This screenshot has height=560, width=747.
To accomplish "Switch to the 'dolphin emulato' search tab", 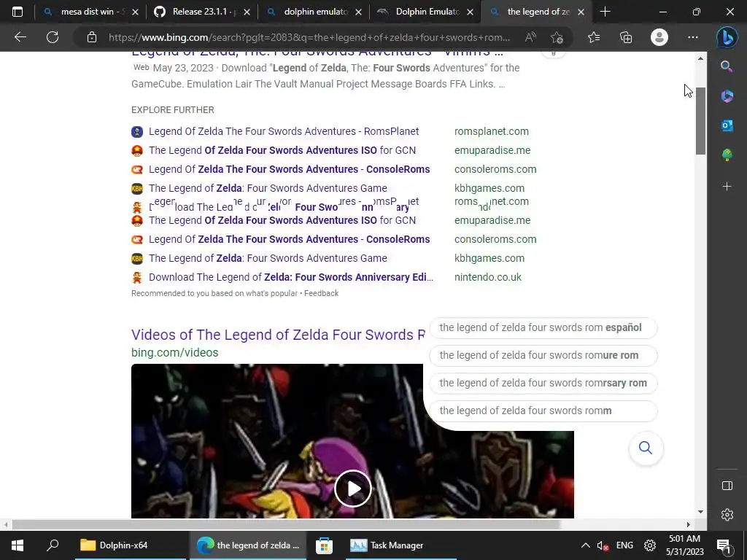I will click(314, 12).
